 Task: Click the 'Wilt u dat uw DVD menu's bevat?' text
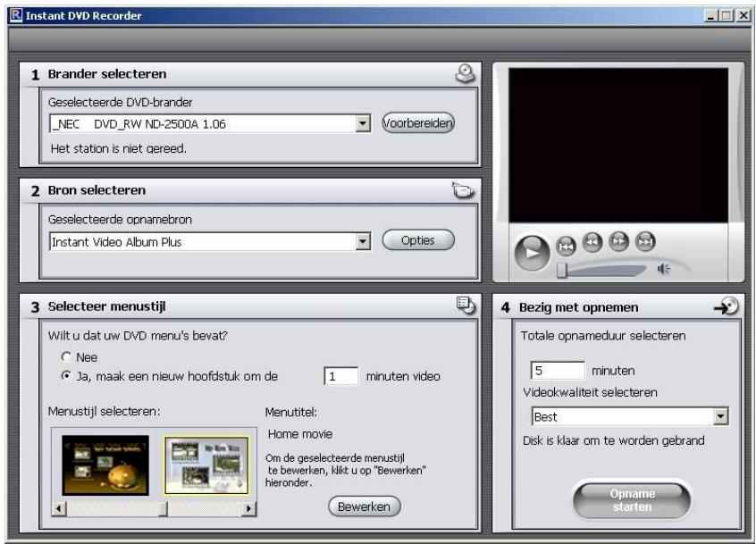(138, 335)
